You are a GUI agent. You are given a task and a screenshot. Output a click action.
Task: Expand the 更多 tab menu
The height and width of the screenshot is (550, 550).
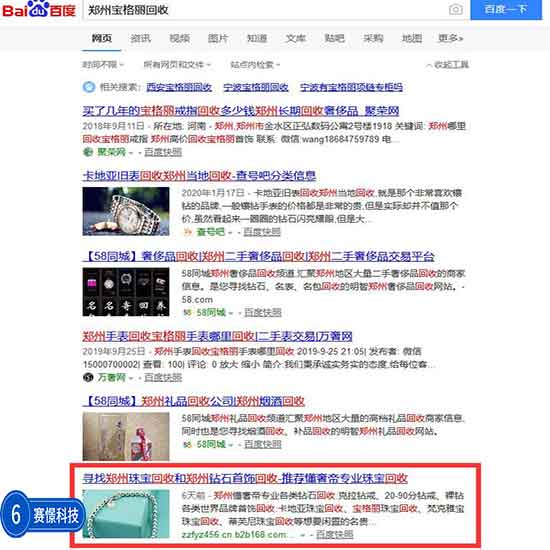(x=451, y=38)
